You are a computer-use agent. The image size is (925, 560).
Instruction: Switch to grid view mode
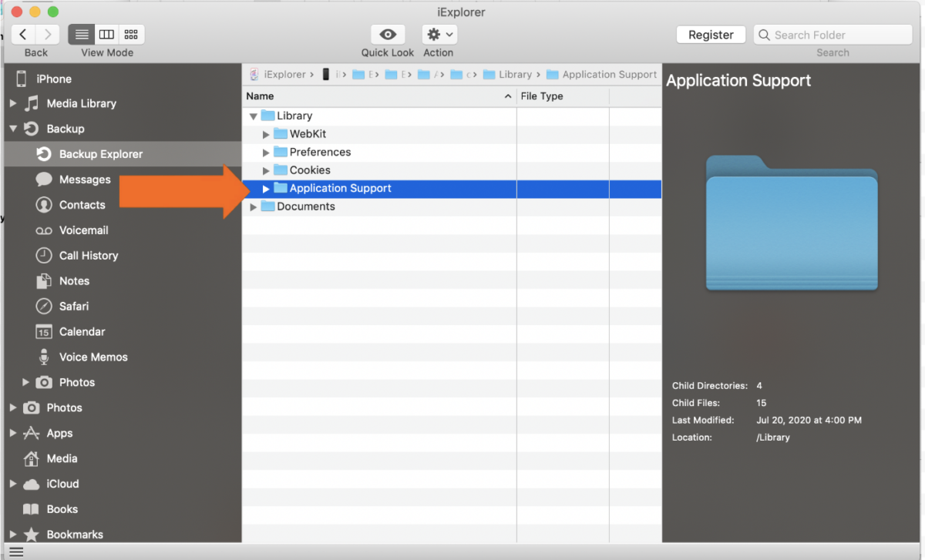click(x=130, y=34)
